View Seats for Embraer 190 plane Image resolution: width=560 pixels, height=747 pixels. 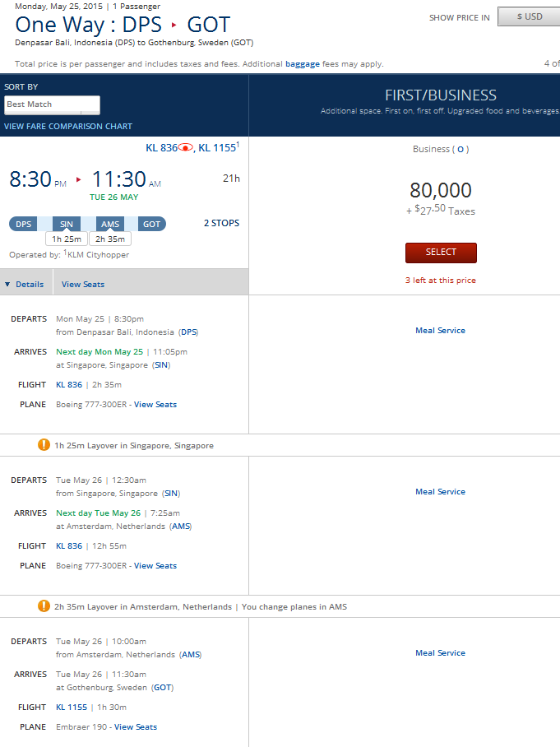(136, 726)
